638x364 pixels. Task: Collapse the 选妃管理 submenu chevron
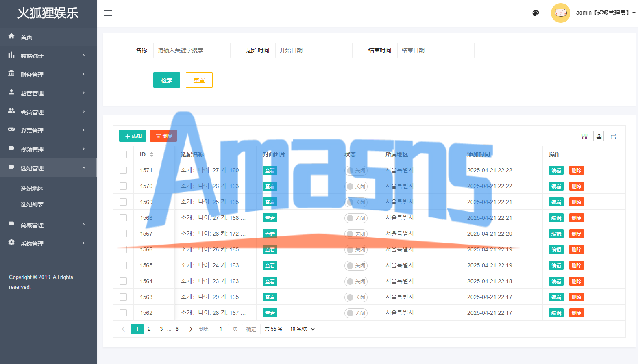point(84,168)
